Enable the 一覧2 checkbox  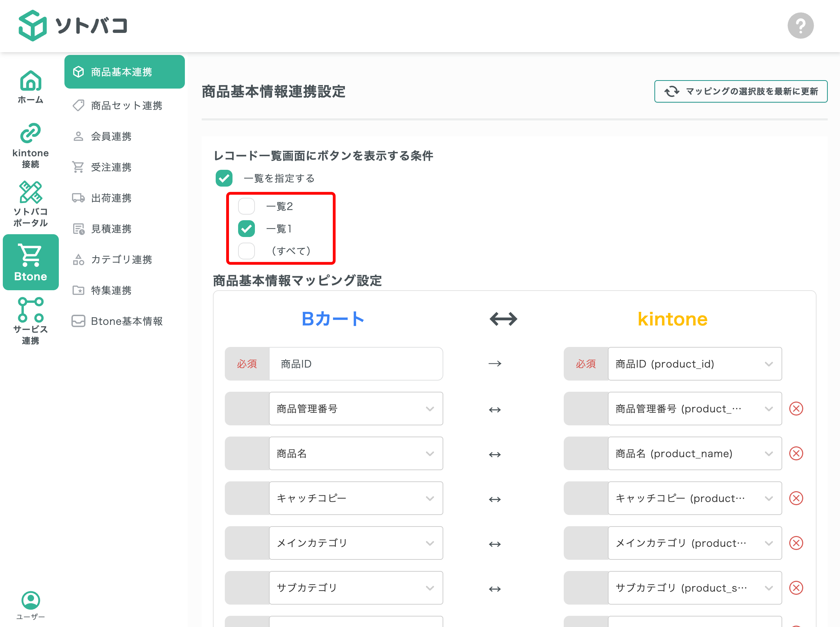[247, 206]
